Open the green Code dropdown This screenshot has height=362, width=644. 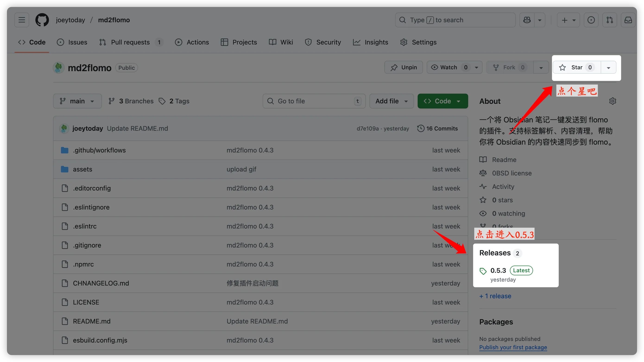[x=442, y=101]
